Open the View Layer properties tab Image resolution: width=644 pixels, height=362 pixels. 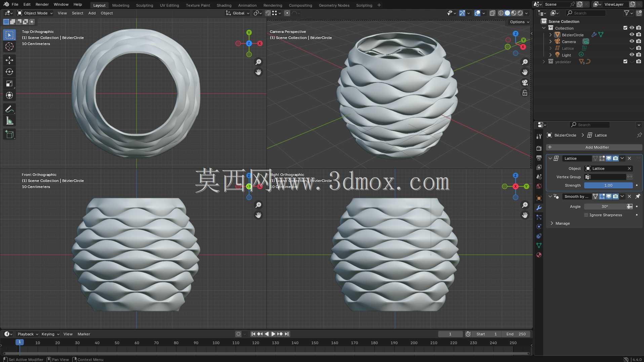pyautogui.click(x=539, y=167)
